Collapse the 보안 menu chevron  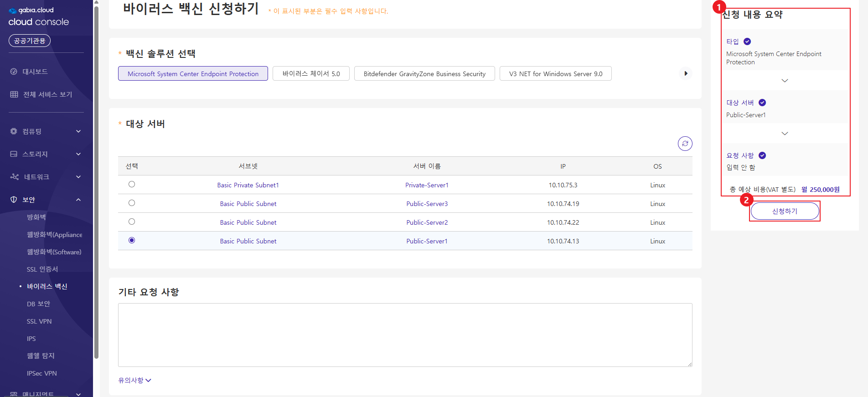[78, 200]
